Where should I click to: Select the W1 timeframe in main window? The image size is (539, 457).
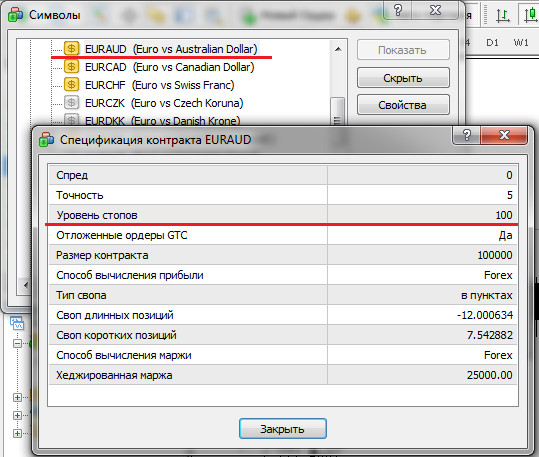click(x=521, y=43)
